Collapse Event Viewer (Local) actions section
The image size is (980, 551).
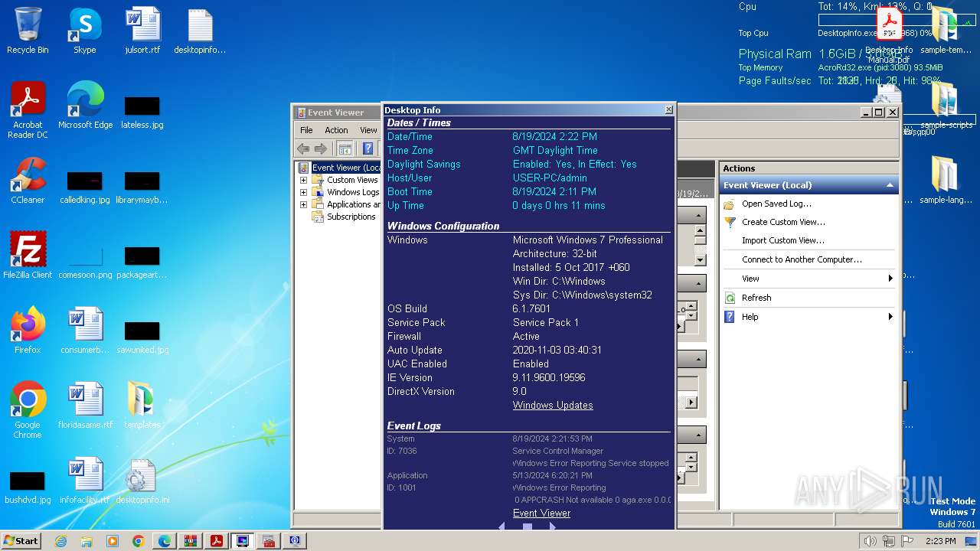click(890, 185)
